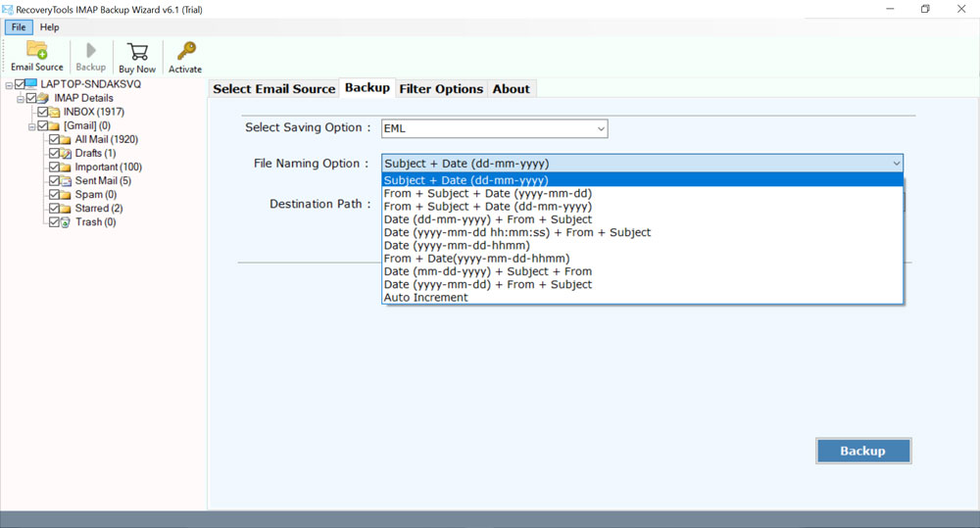
Task: Switch to Filter Options tab
Action: (x=441, y=89)
